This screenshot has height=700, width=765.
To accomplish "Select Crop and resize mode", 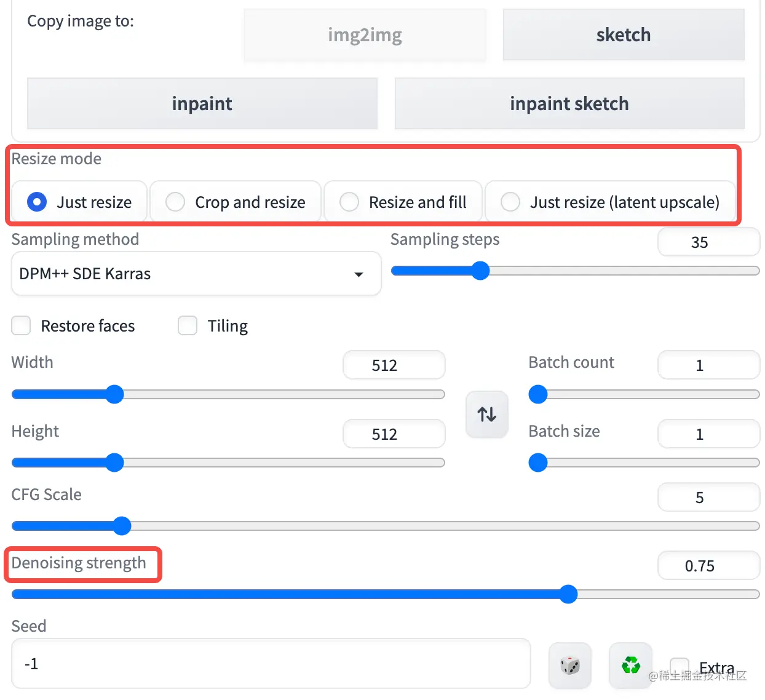I will pos(175,202).
